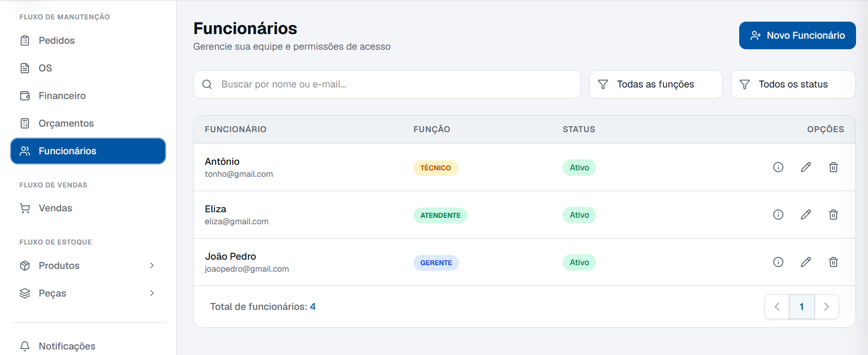Click the Novo Funcionário button

(x=797, y=35)
